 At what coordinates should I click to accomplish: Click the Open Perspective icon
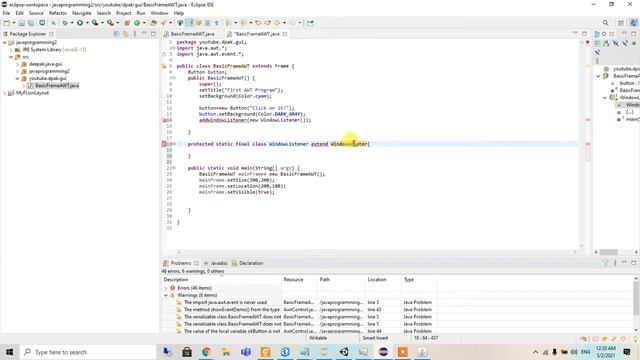(x=621, y=23)
